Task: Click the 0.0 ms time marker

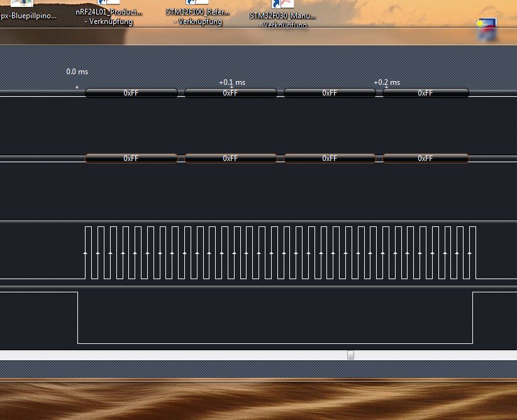Action: (x=77, y=72)
